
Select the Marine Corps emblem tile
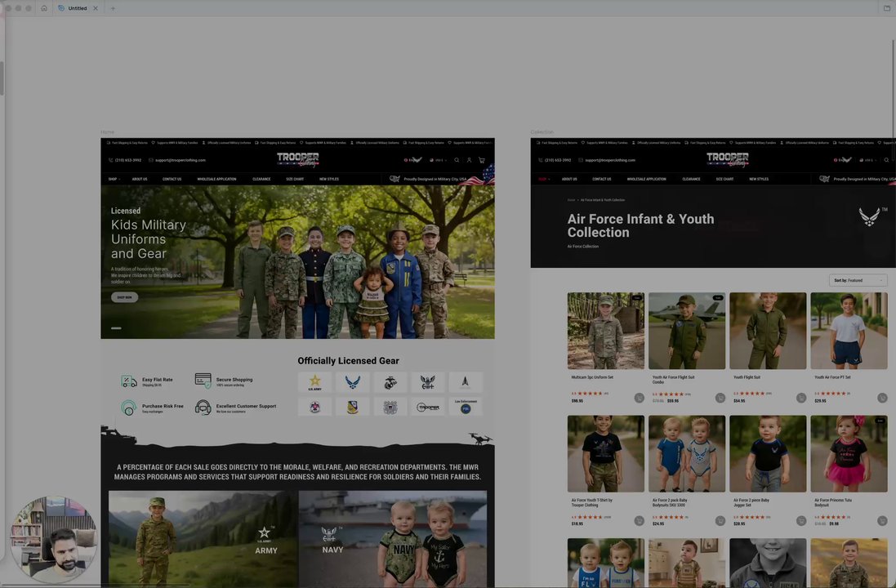390,382
